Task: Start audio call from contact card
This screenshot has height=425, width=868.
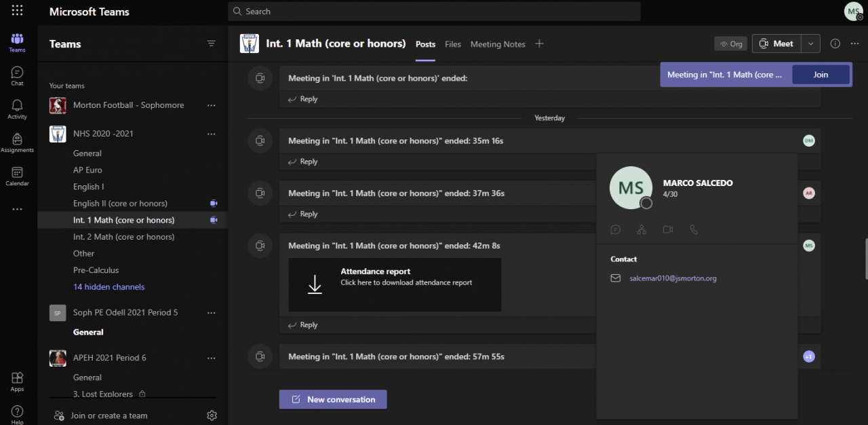Action: tap(694, 229)
